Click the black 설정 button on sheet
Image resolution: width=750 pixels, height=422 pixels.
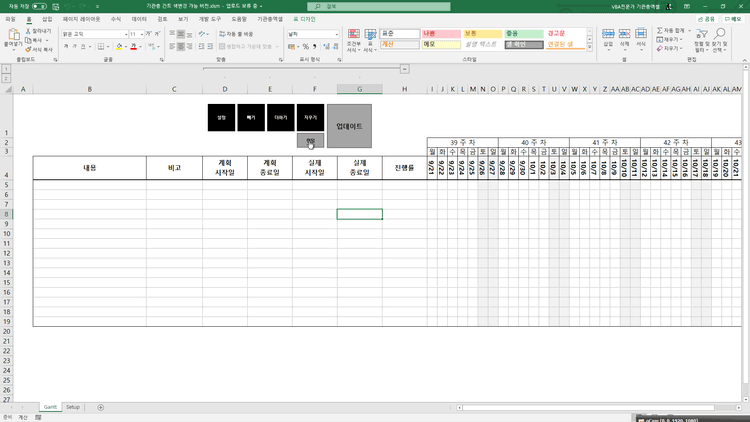(221, 117)
